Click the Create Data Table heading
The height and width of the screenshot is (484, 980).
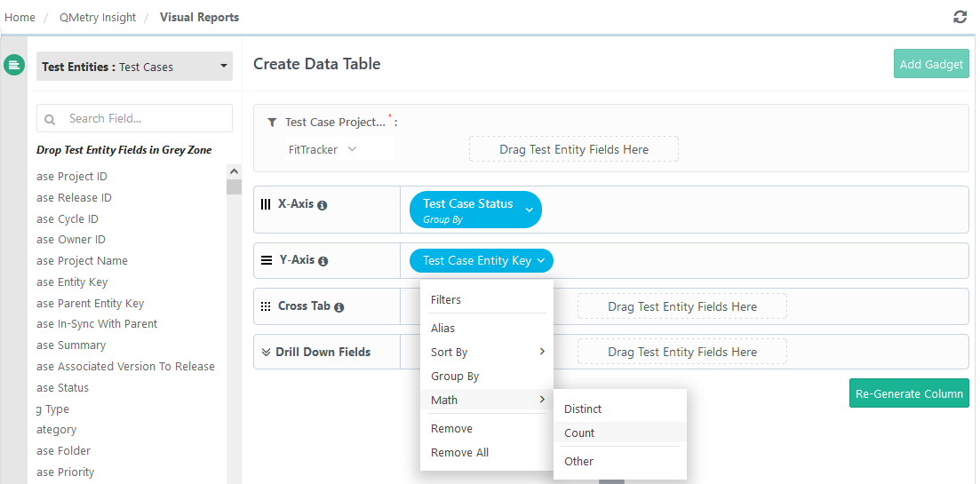click(317, 64)
